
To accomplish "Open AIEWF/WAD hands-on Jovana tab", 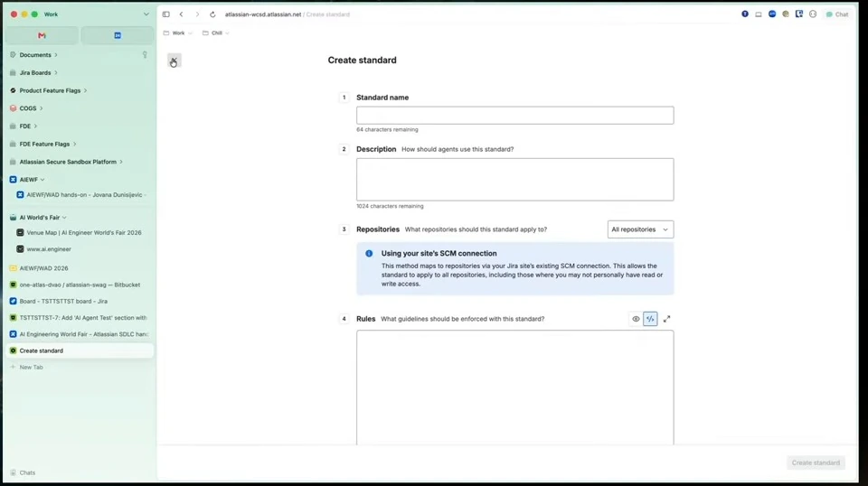I will [x=81, y=194].
